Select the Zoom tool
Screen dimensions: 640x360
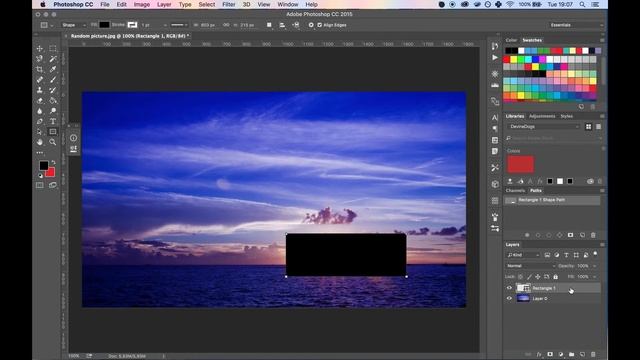(x=53, y=142)
